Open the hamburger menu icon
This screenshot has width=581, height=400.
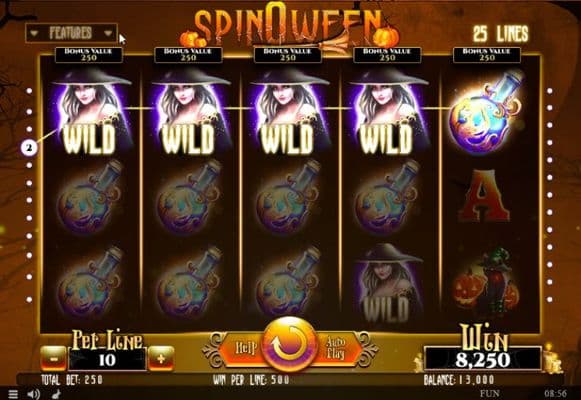pyautogui.click(x=13, y=394)
